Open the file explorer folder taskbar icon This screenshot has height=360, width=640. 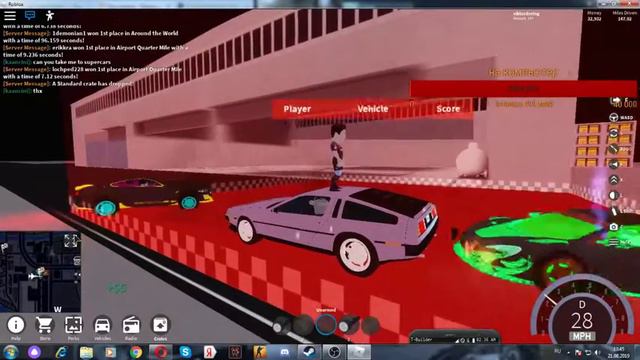pyautogui.click(x=86, y=352)
